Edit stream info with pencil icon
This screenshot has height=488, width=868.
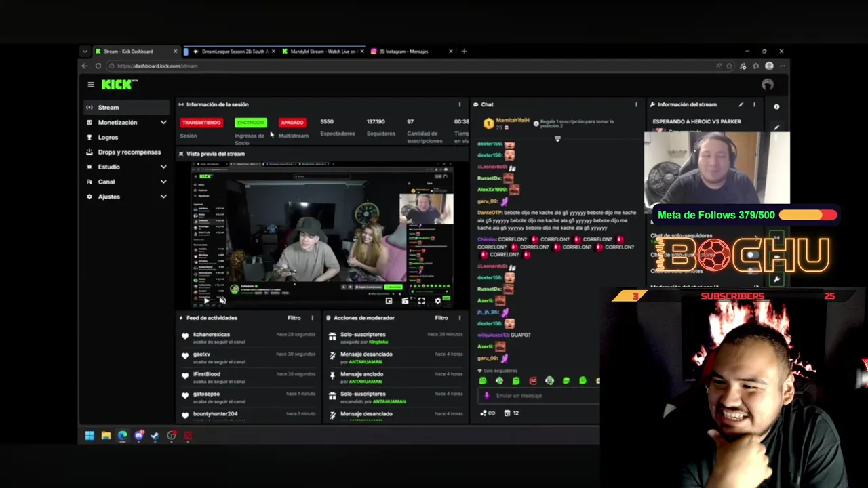741,104
